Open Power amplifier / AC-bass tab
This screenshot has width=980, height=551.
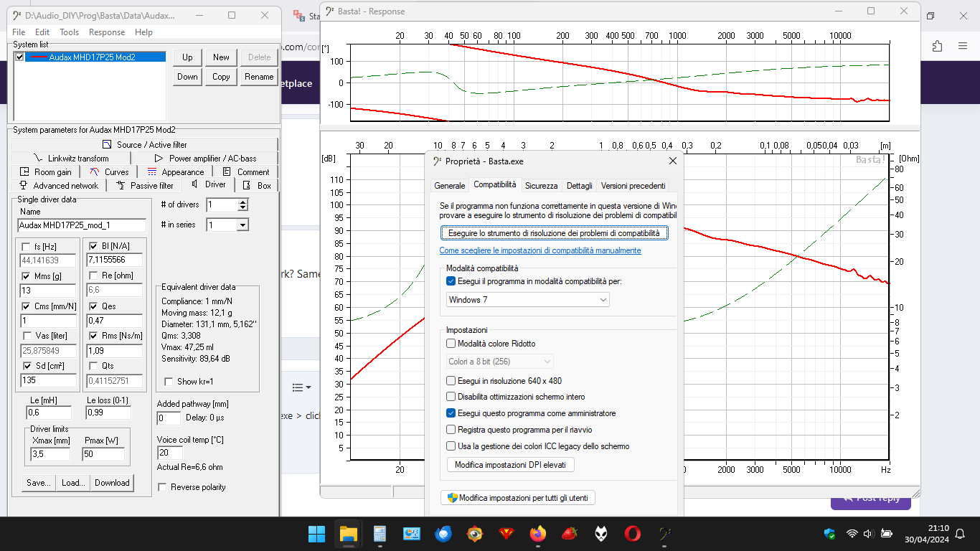pos(204,158)
